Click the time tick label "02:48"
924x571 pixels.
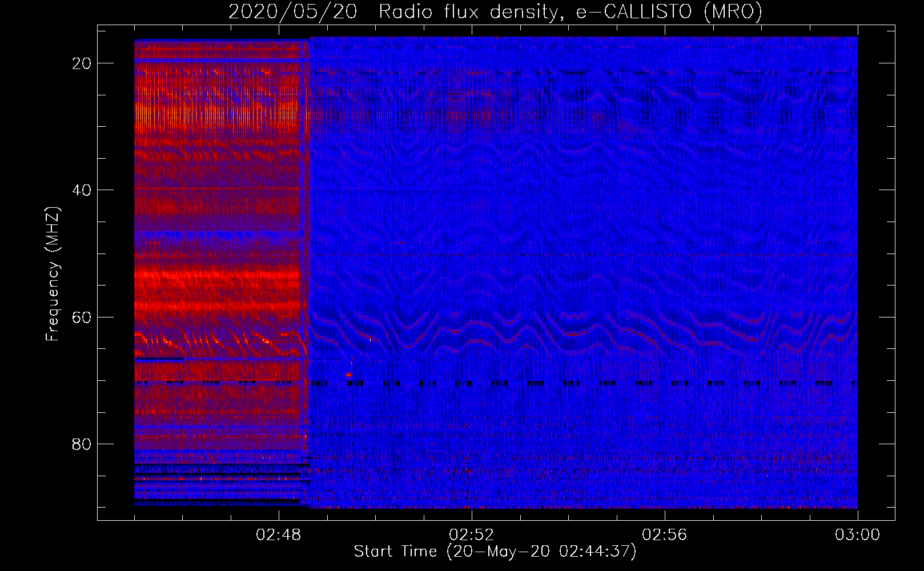point(279,535)
